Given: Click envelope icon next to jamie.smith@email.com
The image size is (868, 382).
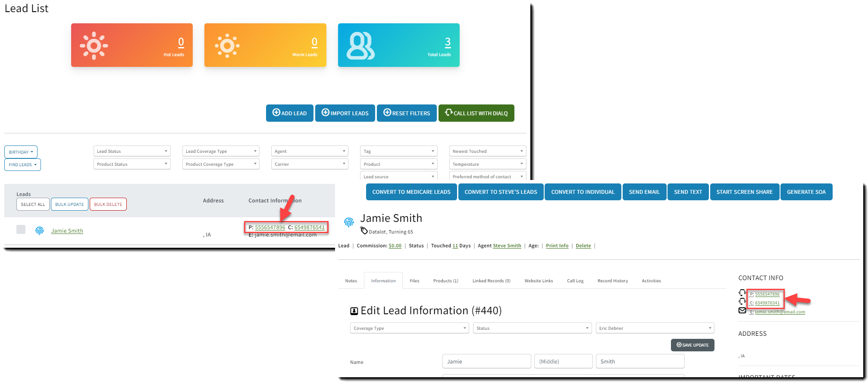Looking at the screenshot, I should pos(742,311).
